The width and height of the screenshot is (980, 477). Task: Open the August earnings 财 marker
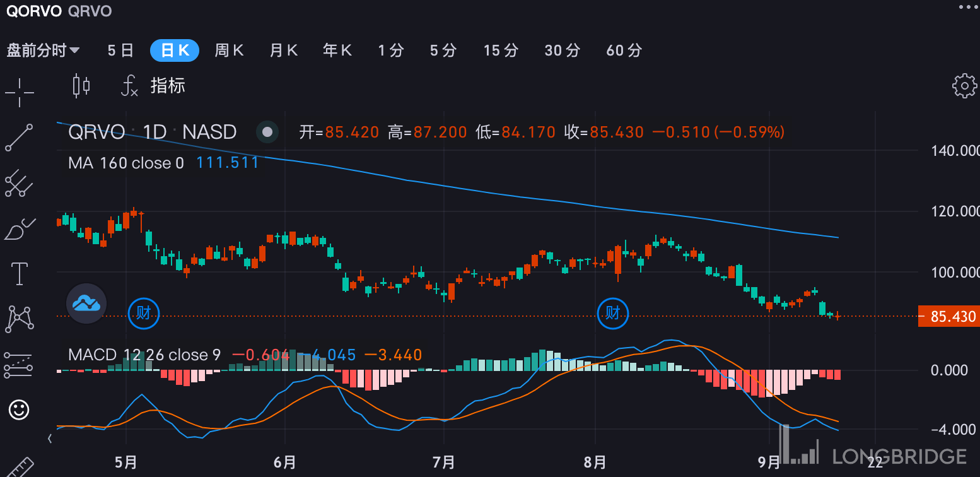click(x=612, y=312)
